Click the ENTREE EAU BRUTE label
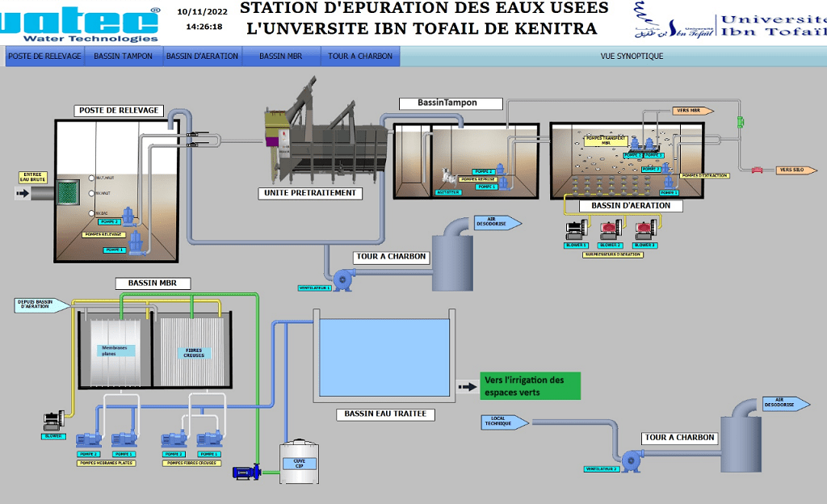827x504 pixels. [32, 177]
